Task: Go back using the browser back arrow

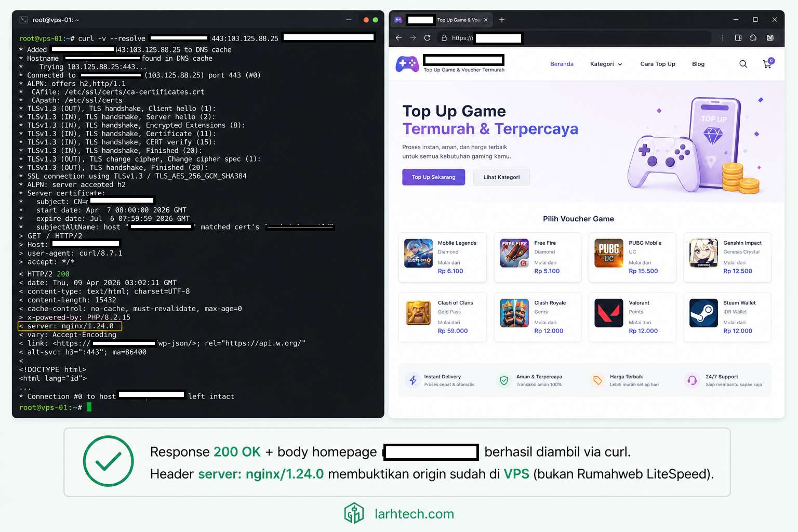Action: 398,38
